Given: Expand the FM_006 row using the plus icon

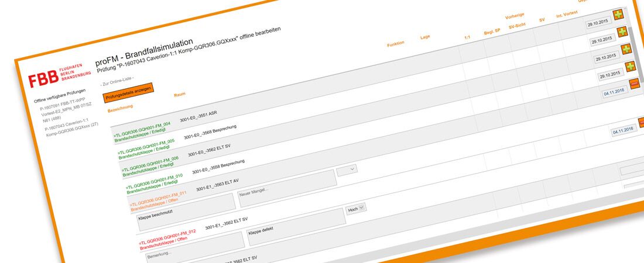Looking at the screenshot, I should tap(626, 49).
